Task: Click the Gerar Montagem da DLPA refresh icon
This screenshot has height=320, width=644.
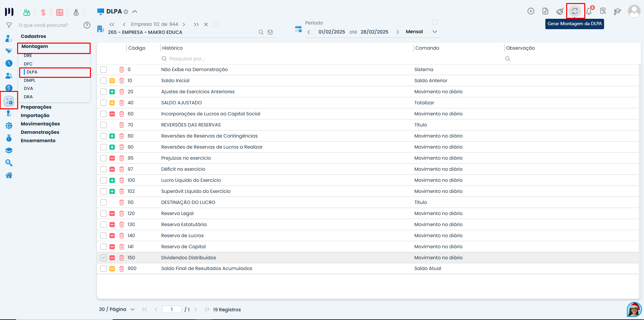Action: point(575,11)
